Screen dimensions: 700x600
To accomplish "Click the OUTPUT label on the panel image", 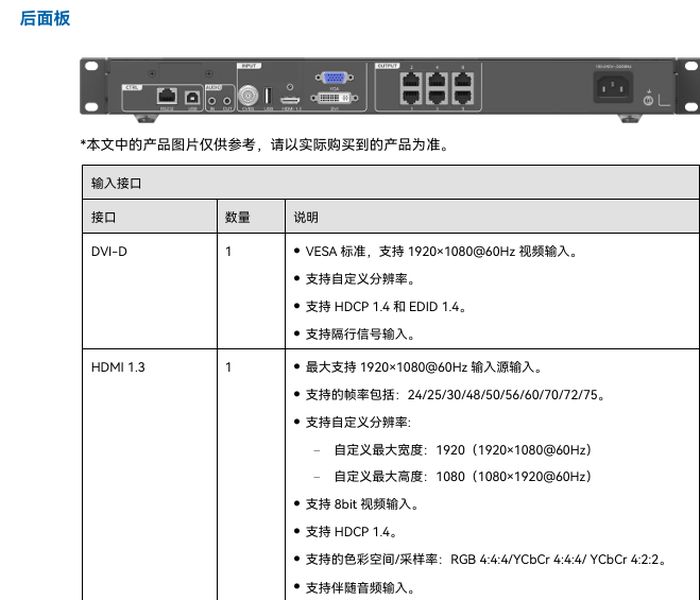I will point(388,66).
